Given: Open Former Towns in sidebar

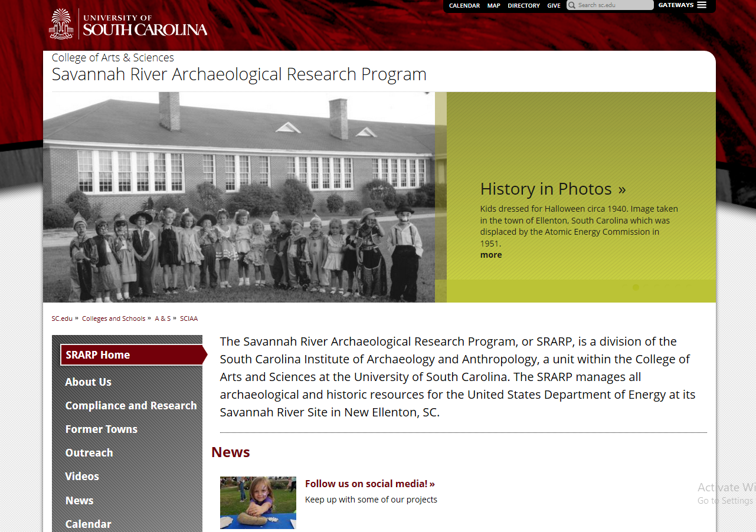Looking at the screenshot, I should [x=102, y=429].
